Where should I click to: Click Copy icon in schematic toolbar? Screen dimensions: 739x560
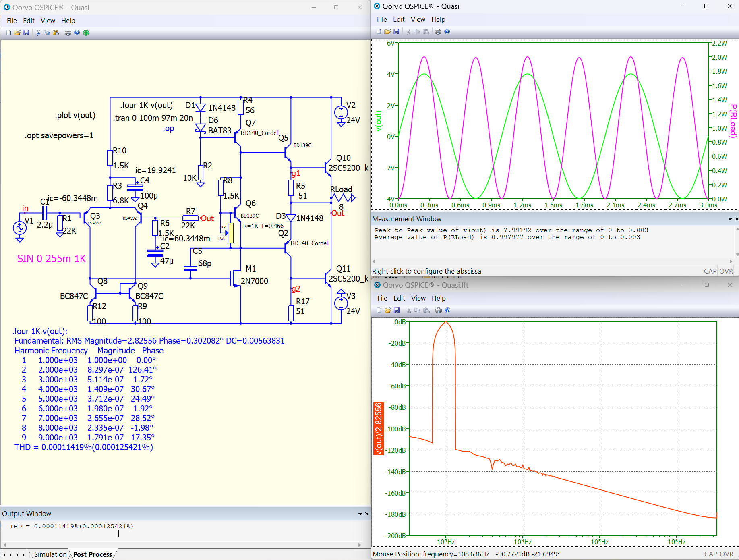point(47,33)
